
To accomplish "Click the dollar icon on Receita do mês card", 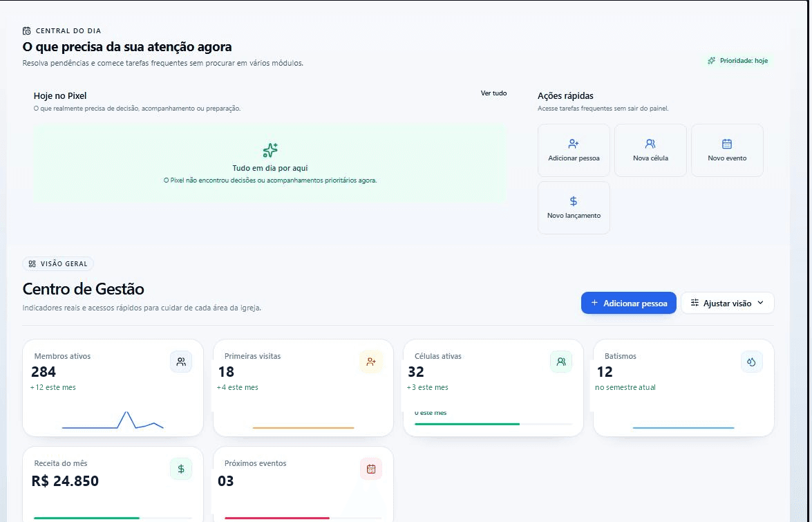I will coord(181,469).
